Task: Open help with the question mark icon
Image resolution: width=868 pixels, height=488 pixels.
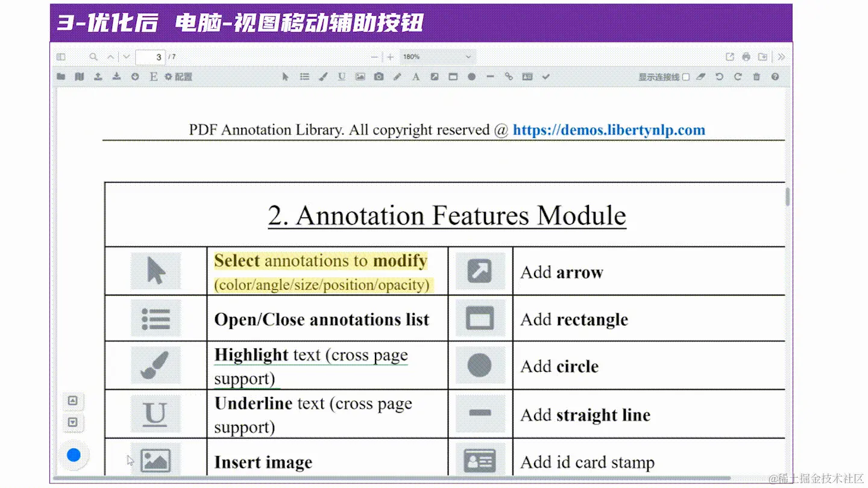Action: pyautogui.click(x=775, y=77)
